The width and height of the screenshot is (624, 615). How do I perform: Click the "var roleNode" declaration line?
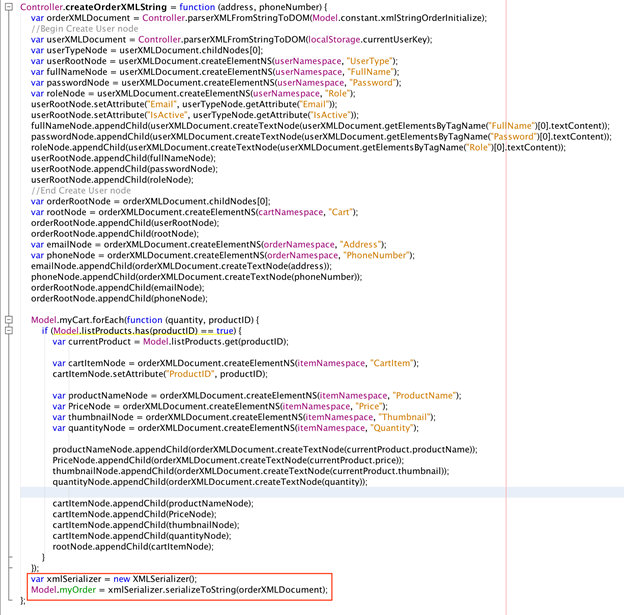tap(193, 93)
